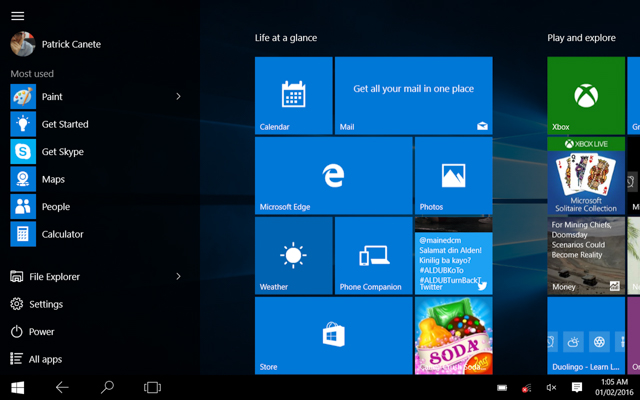640x400 pixels.
Task: Open the Calendar tile
Action: (x=293, y=96)
